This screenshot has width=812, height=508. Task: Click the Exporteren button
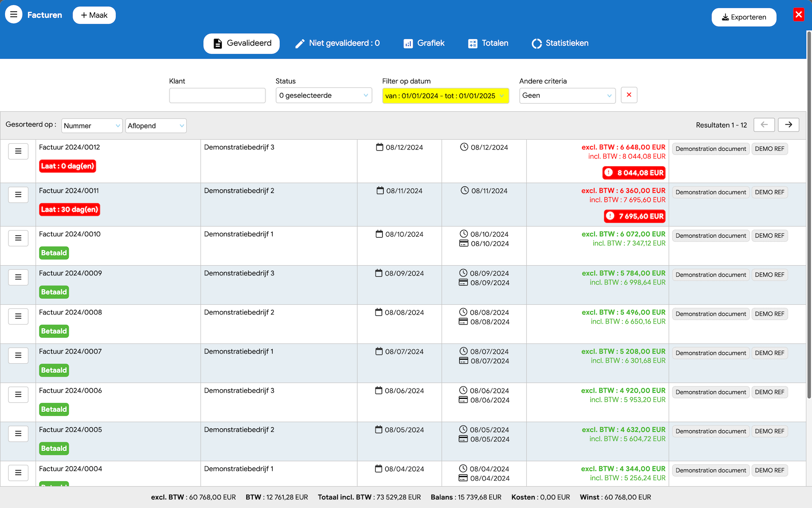[744, 17]
